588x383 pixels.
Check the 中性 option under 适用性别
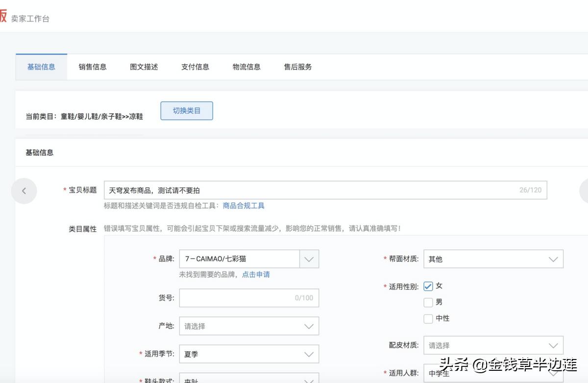point(428,318)
